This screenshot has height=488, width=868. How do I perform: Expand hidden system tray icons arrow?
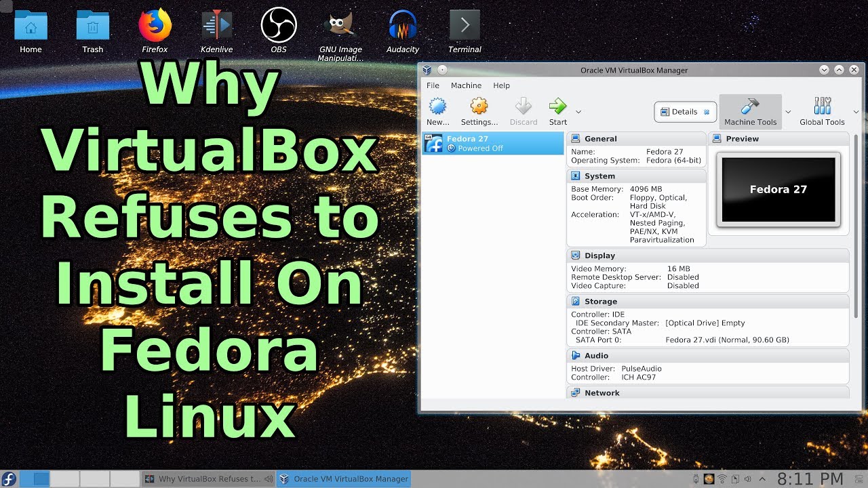point(762,479)
